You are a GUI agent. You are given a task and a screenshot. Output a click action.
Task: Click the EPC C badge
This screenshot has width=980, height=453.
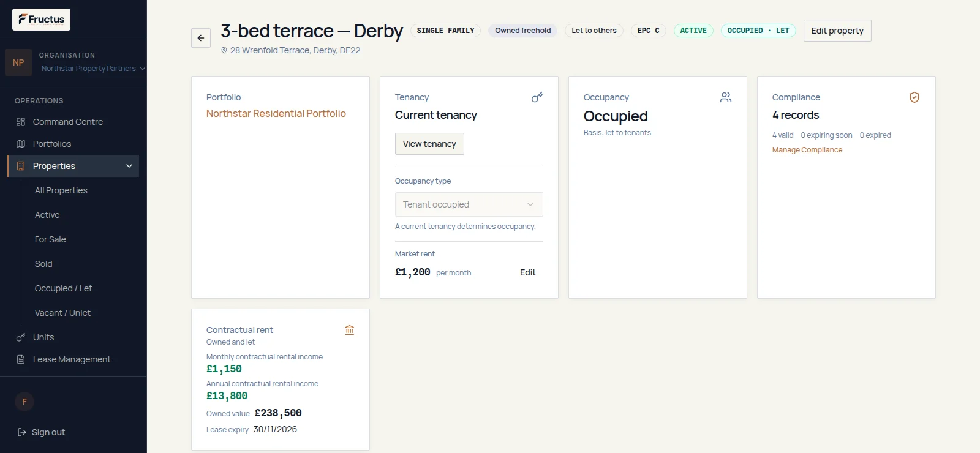pyautogui.click(x=649, y=31)
